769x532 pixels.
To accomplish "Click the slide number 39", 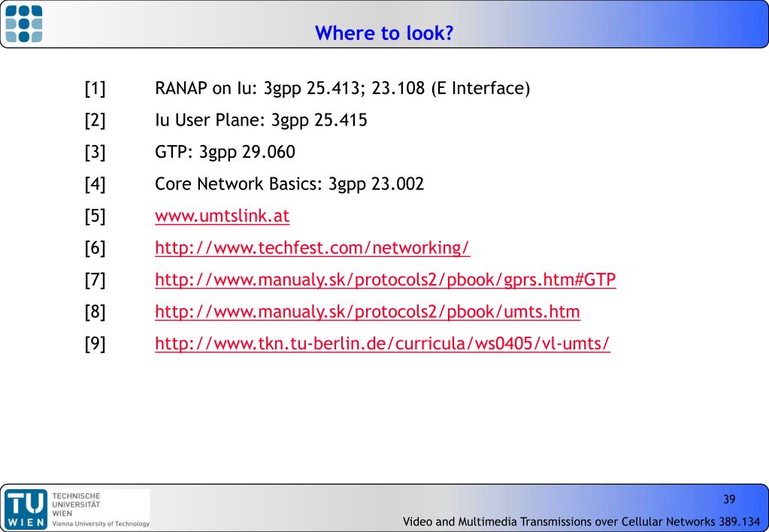I will (x=729, y=499).
